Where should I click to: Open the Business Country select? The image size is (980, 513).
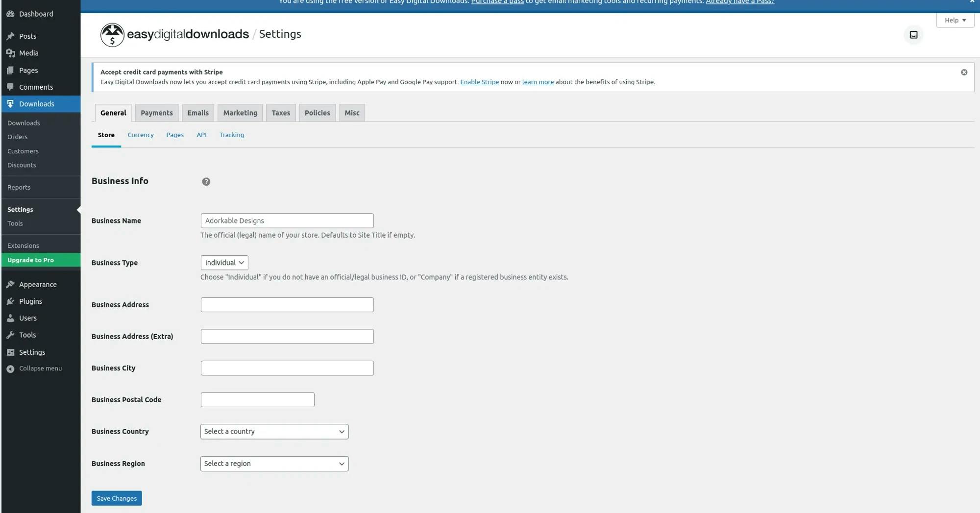point(274,431)
